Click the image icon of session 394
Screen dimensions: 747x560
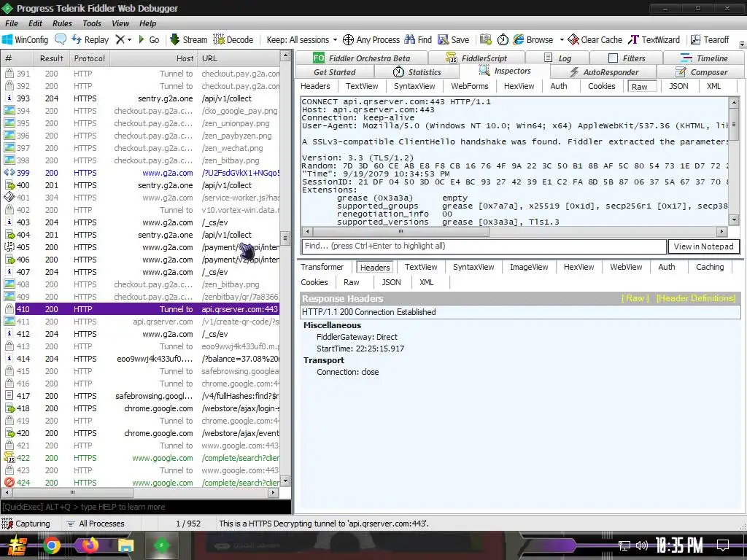pyautogui.click(x=9, y=111)
